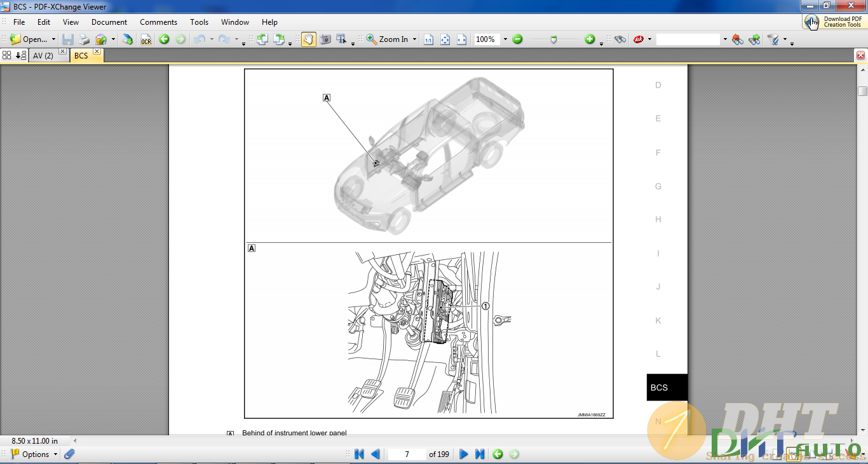The height and width of the screenshot is (464, 868).
Task: Activate the Zoom In tool
Action: point(387,39)
